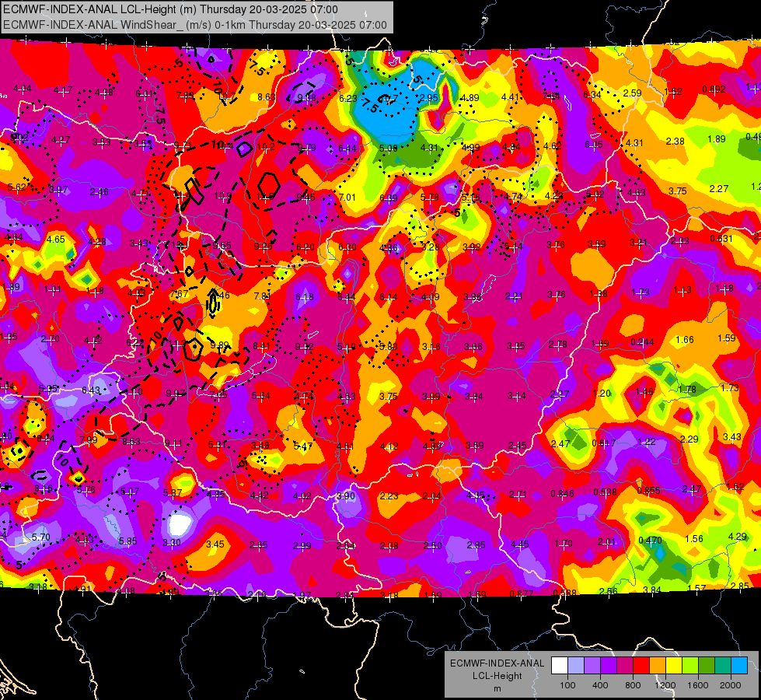This screenshot has height=700, width=761.
Task: Click the WindShear 0-1km title line
Action: [195, 25]
